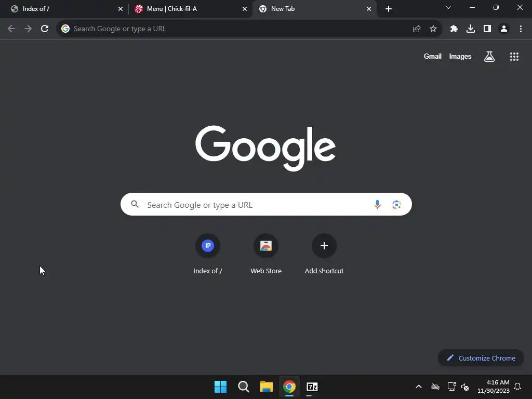The width and height of the screenshot is (532, 399).
Task: Click the Google icon in the address bar
Action: (x=65, y=29)
